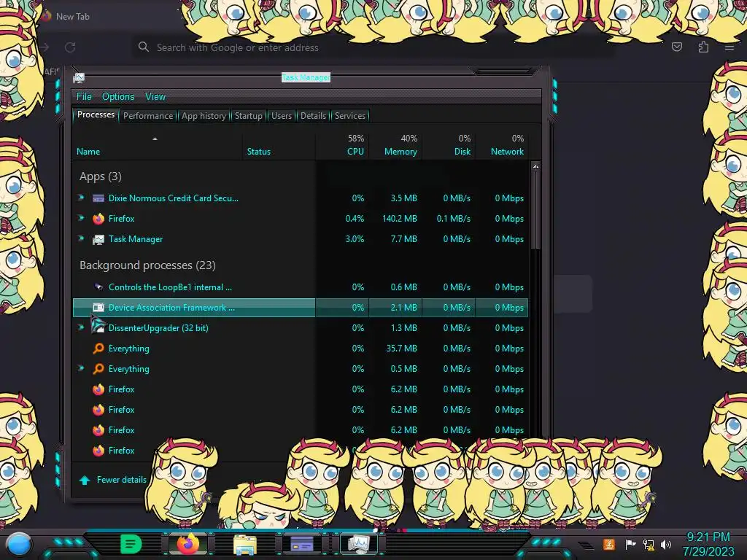747x560 pixels.
Task: Open the View menu in Task Manager
Action: click(x=155, y=97)
